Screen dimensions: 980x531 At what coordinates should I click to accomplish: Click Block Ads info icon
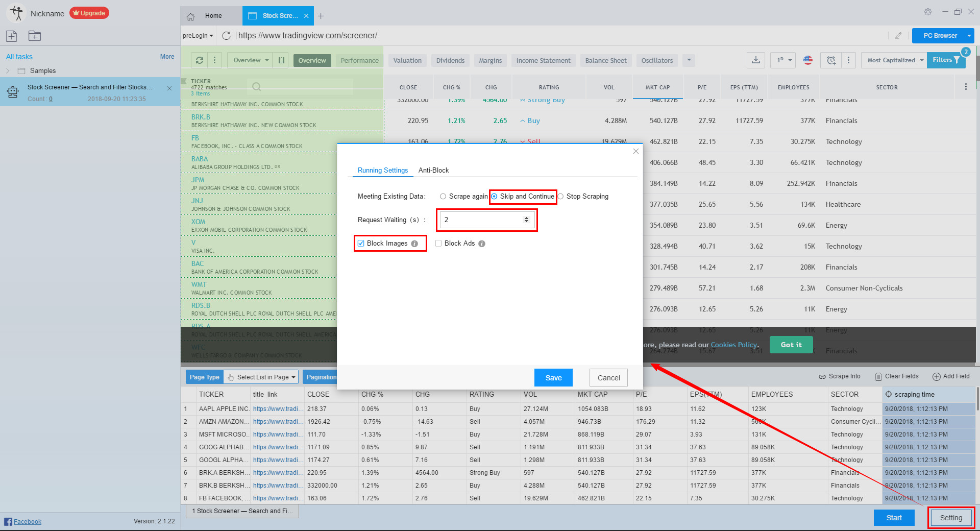click(x=482, y=244)
